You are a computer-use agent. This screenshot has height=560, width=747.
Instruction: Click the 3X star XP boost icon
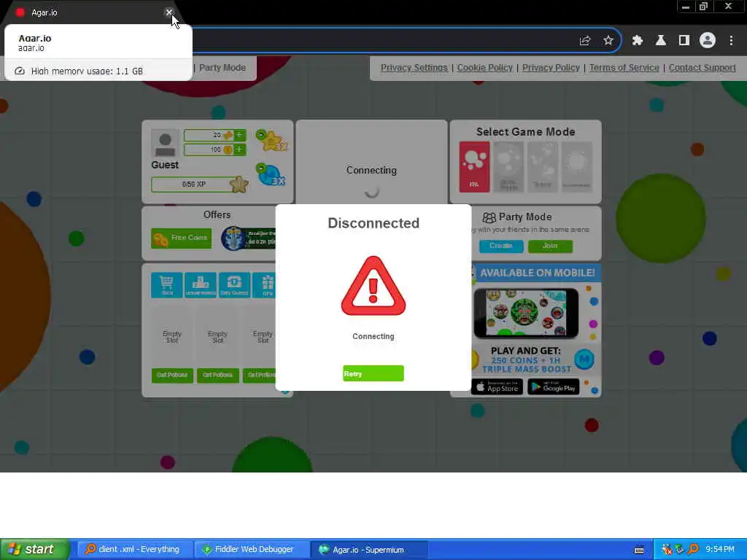click(271, 141)
